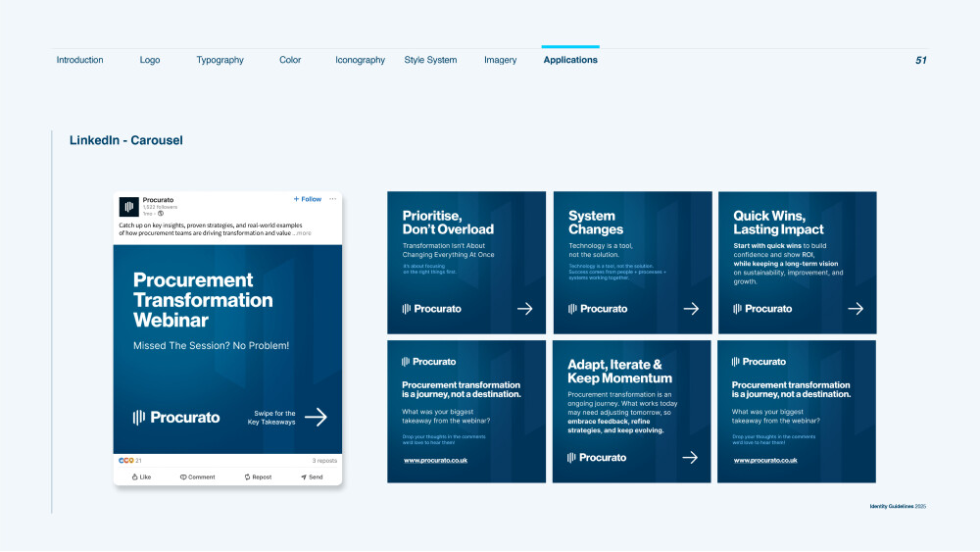Click the swipe arrow on Webinar slide
Viewport: 980px width, 552px height.
317,417
